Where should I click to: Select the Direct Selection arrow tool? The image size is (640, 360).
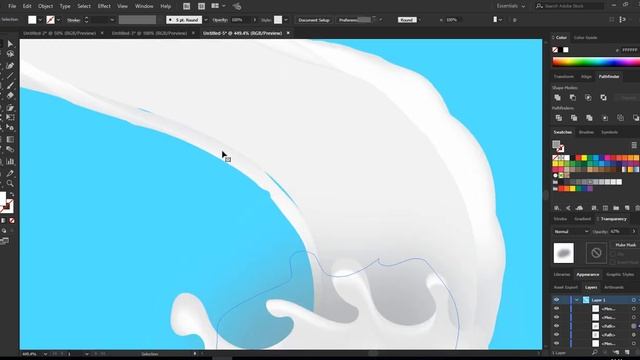pos(10,44)
